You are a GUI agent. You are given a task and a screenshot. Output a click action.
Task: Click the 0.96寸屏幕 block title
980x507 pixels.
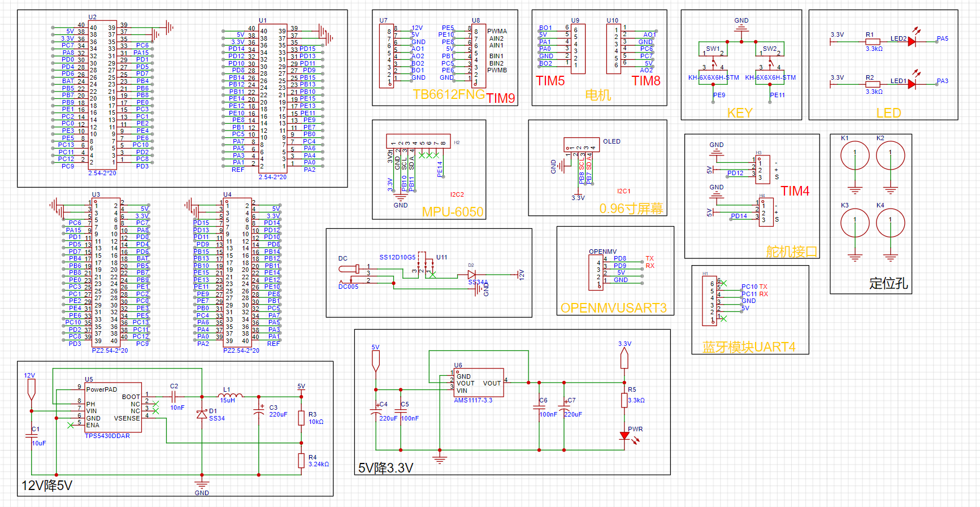(631, 209)
